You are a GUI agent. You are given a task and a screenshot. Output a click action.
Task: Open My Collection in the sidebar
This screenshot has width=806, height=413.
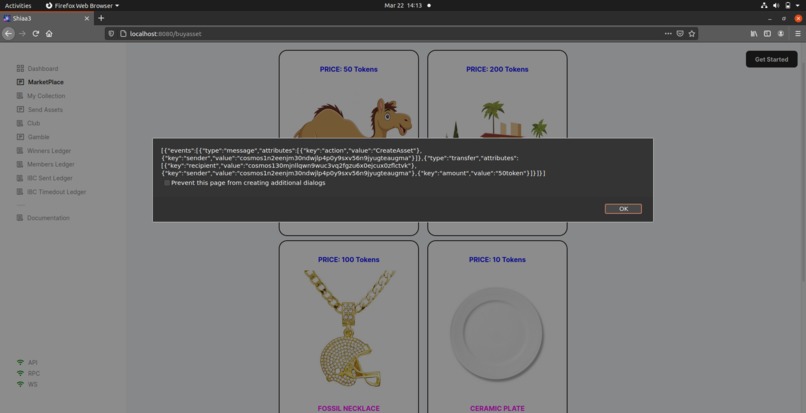(x=46, y=96)
